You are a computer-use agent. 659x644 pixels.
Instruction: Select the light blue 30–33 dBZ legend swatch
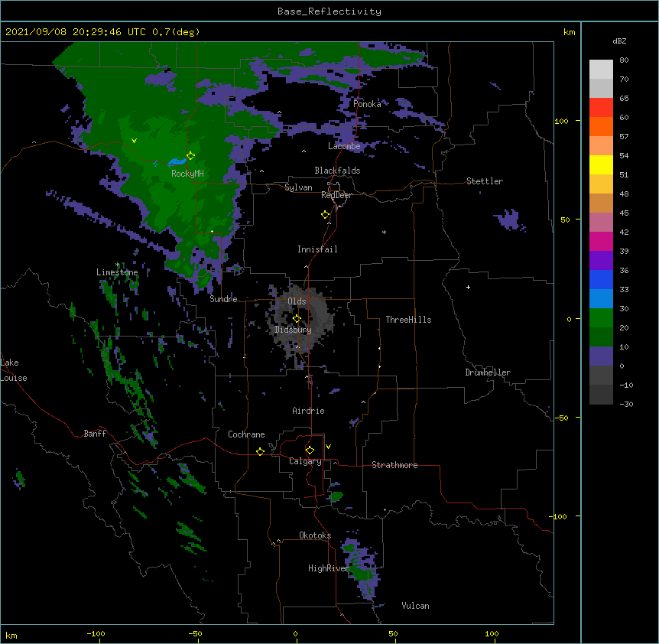pyautogui.click(x=601, y=299)
